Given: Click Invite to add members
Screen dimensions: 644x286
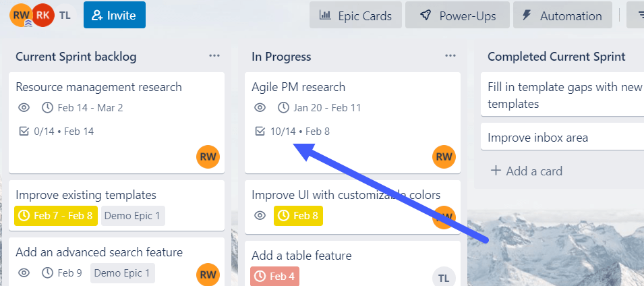Looking at the screenshot, I should click(x=114, y=16).
